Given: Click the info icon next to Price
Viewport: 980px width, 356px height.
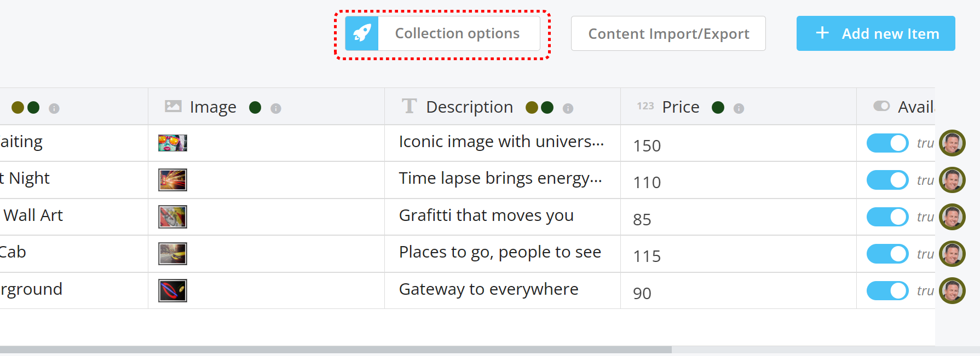Looking at the screenshot, I should click(739, 108).
